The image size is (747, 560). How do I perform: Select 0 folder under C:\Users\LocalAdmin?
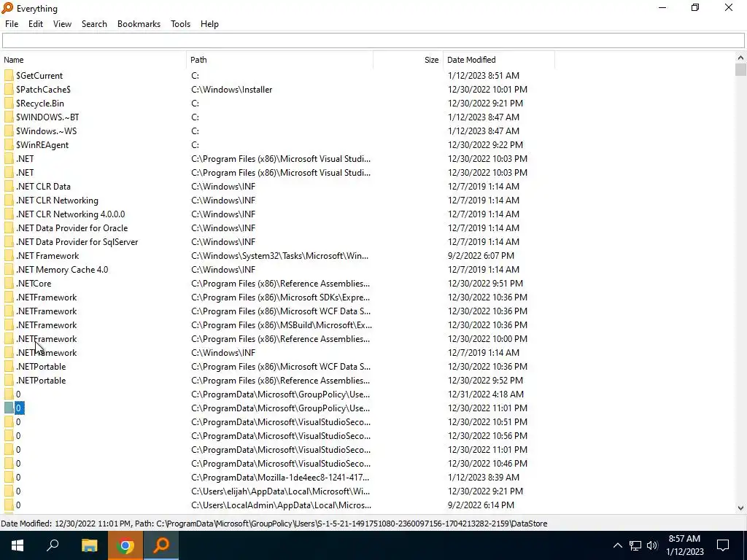18,505
